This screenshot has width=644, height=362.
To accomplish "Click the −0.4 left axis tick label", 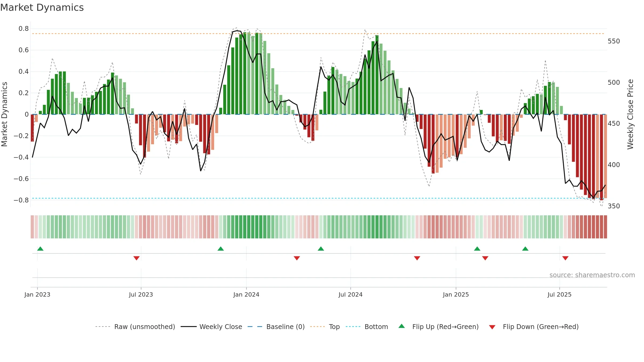I will [x=21, y=157].
